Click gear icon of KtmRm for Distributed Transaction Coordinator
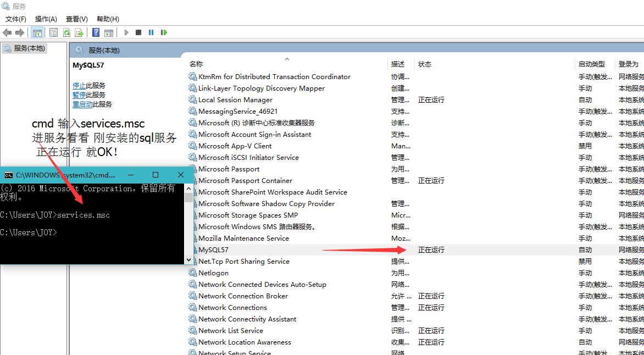The image size is (644, 355). coord(193,76)
